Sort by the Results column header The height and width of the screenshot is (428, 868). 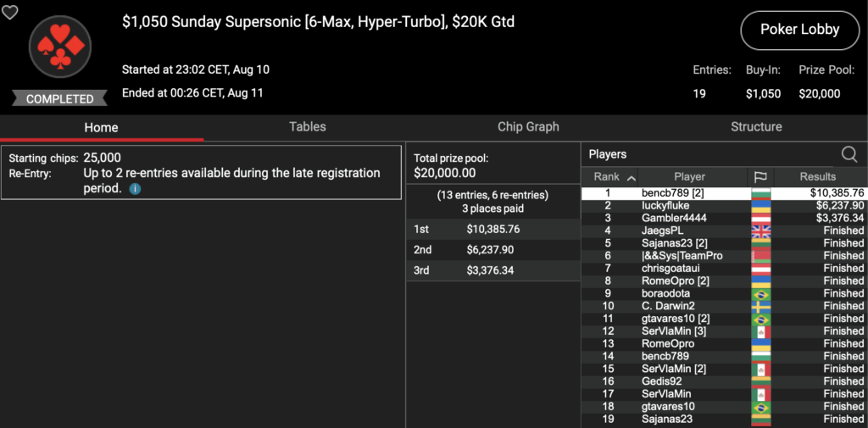pos(818,177)
